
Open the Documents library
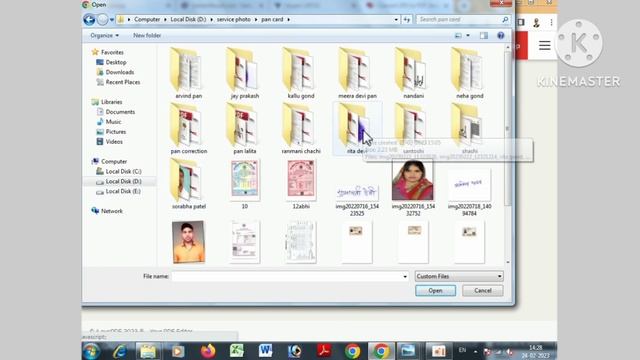[120, 111]
